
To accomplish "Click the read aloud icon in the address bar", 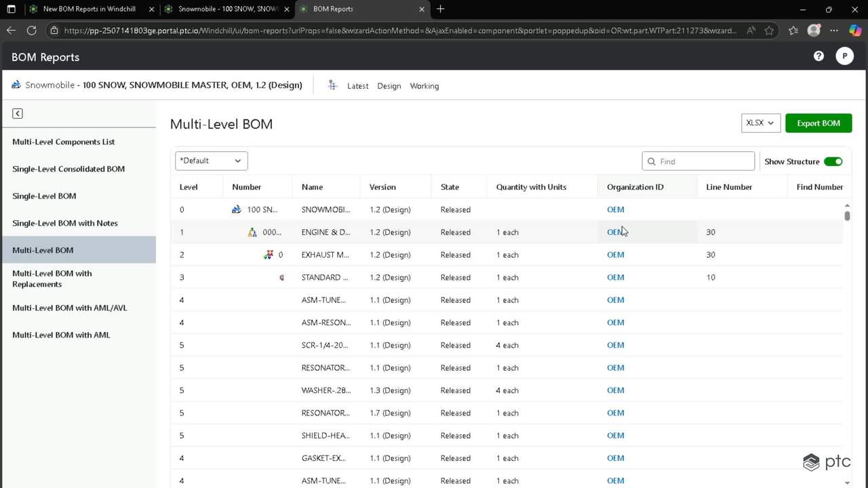I will (751, 30).
